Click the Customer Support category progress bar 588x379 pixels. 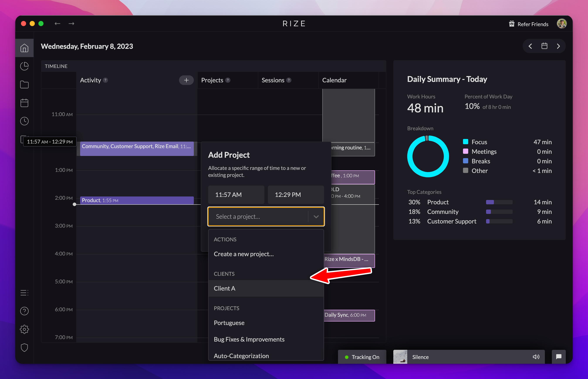[x=499, y=222]
